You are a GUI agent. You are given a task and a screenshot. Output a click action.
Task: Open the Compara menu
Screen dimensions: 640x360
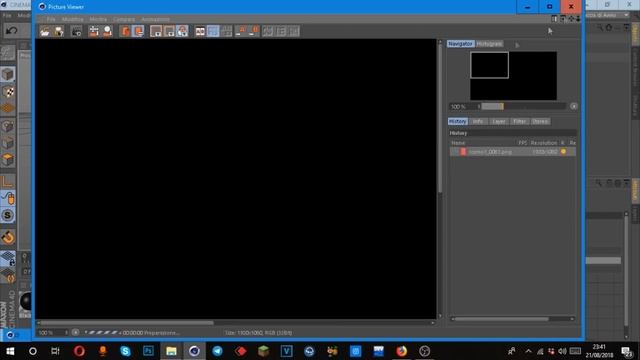[x=124, y=19]
